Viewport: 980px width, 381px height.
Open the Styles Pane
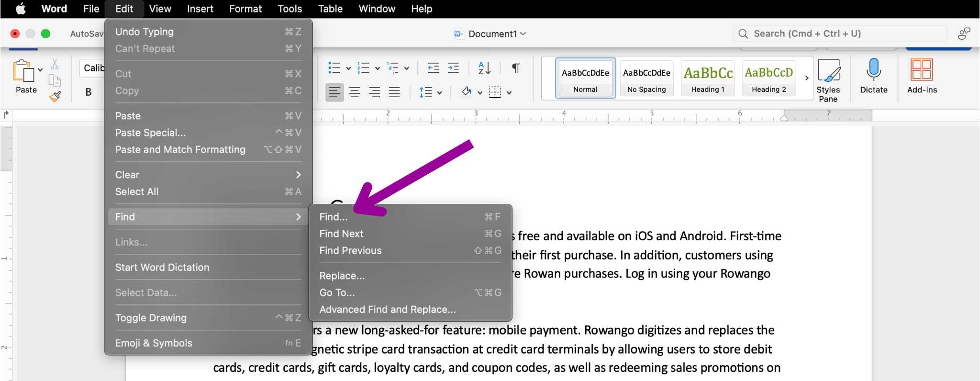pyautogui.click(x=828, y=80)
